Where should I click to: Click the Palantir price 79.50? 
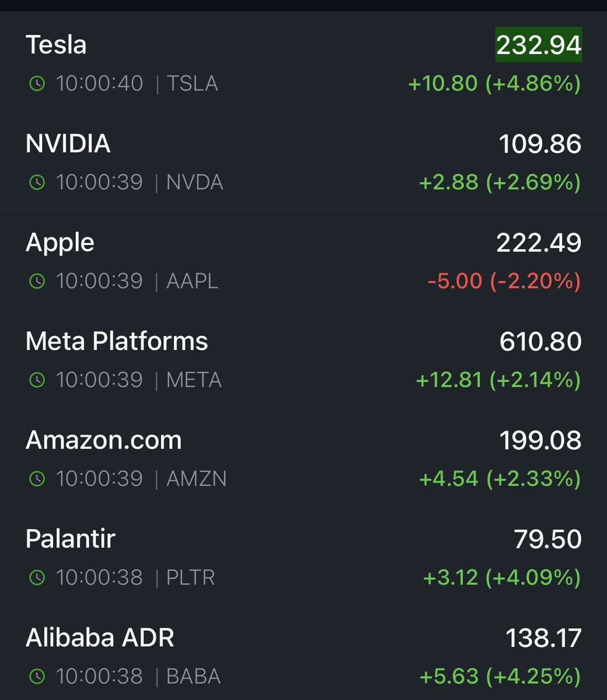(x=547, y=539)
